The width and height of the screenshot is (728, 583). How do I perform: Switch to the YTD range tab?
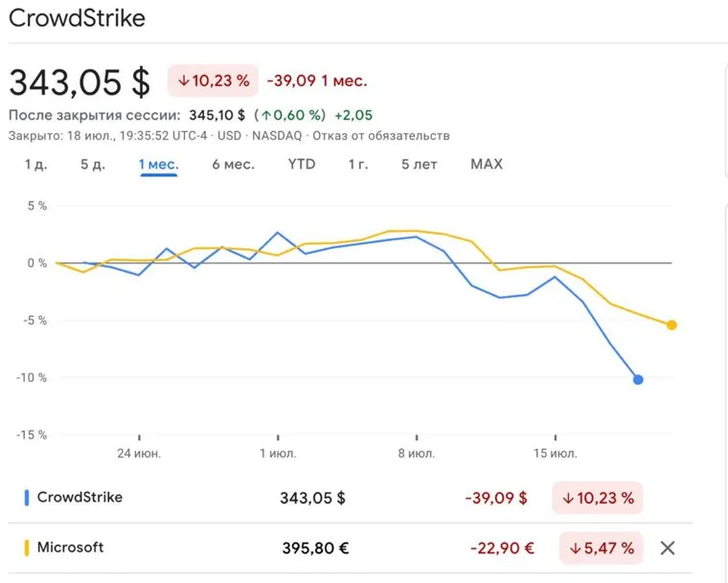pyautogui.click(x=302, y=165)
